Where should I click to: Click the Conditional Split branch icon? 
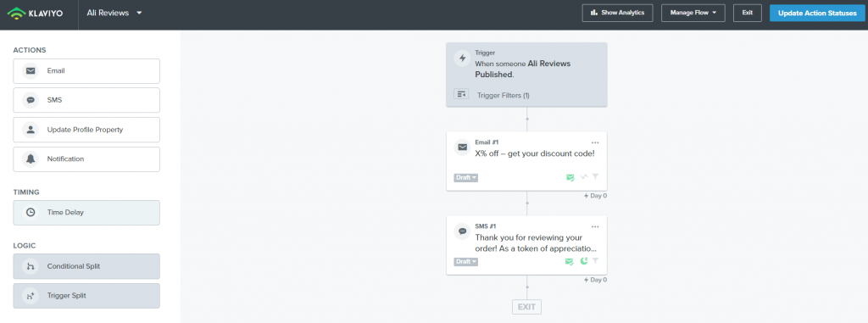click(31, 266)
